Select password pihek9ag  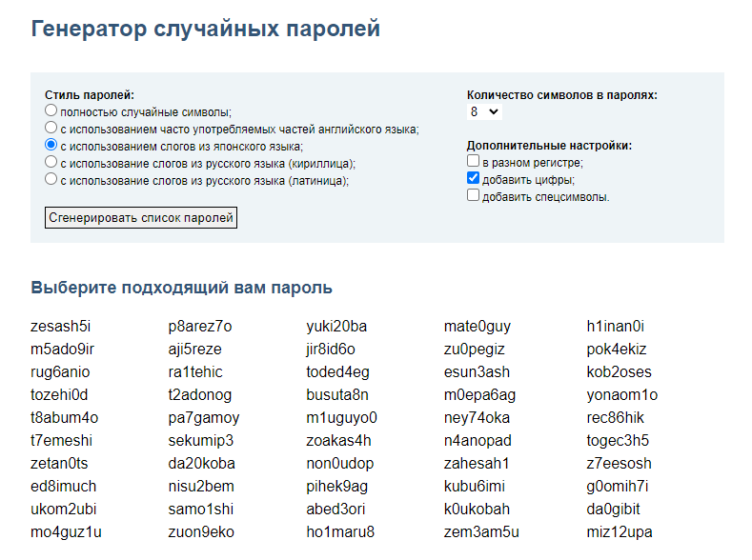point(337,487)
